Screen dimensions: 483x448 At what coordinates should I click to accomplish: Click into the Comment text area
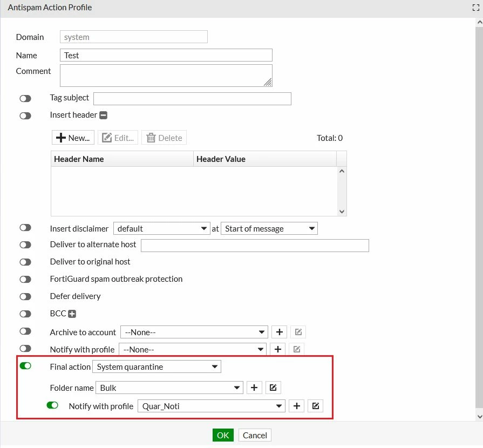[x=166, y=76]
